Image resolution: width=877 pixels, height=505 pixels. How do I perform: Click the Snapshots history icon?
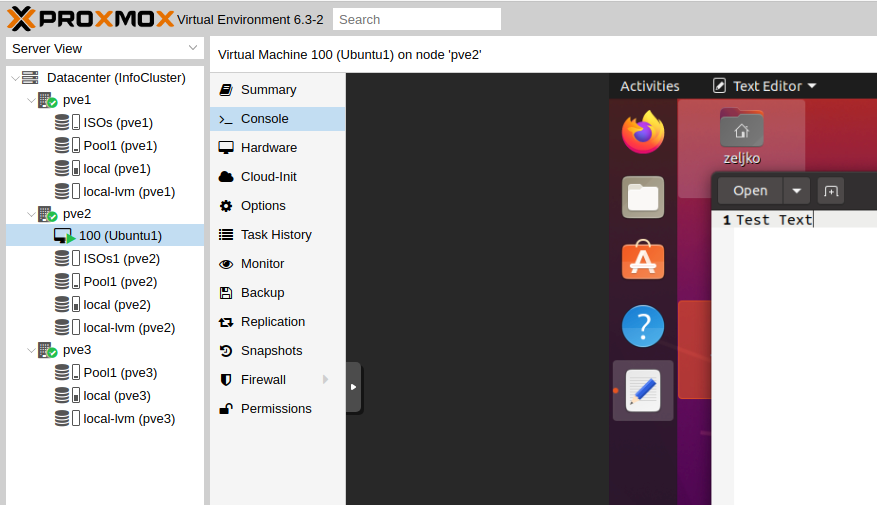pyautogui.click(x=226, y=351)
